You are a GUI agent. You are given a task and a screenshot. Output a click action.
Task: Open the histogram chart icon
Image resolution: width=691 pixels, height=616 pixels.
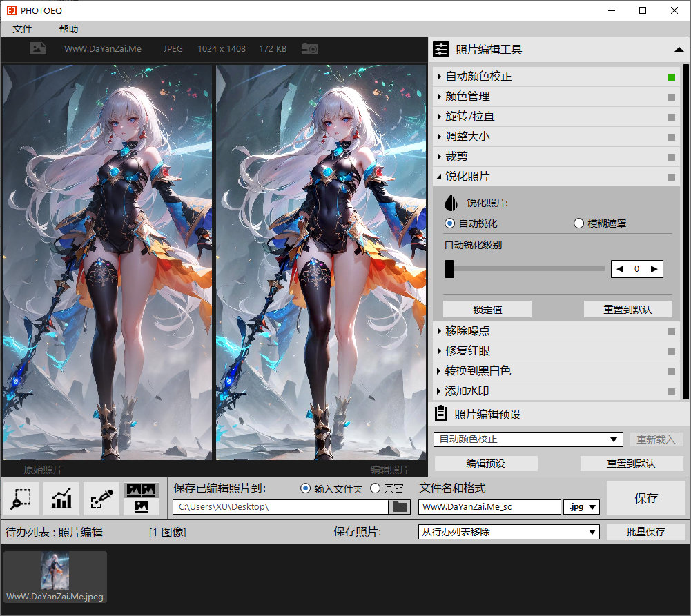[x=61, y=499]
